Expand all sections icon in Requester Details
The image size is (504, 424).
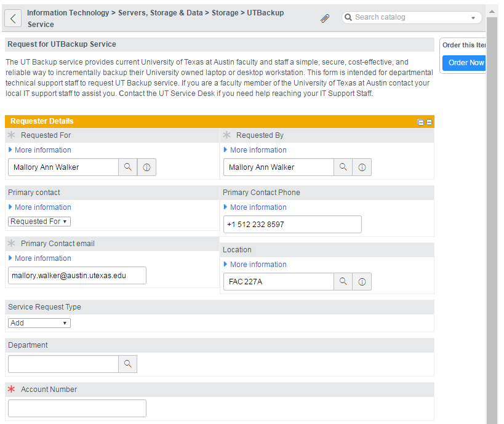click(420, 122)
